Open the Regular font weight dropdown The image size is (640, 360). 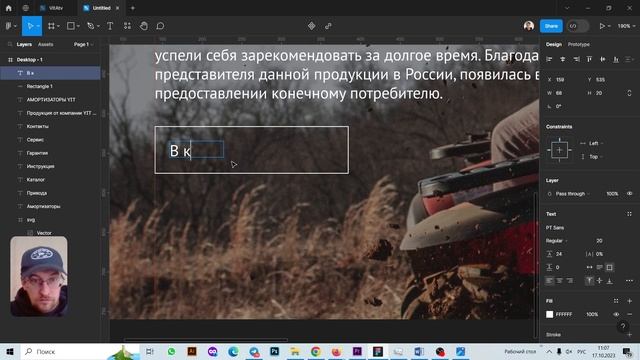click(x=556, y=241)
